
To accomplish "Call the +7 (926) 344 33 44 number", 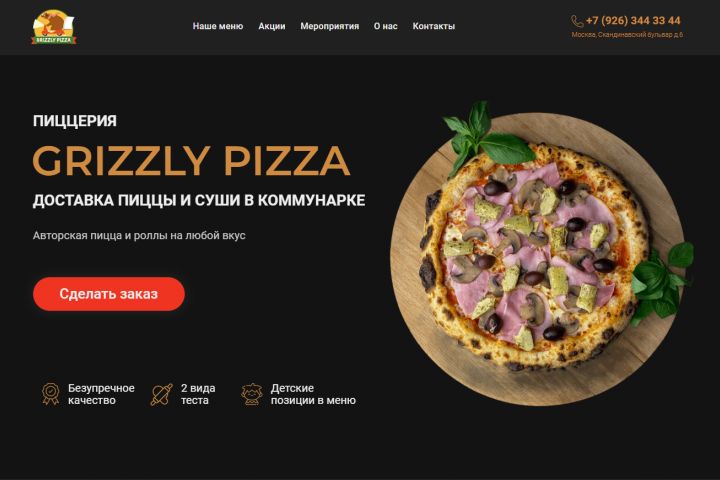I will tap(633, 21).
